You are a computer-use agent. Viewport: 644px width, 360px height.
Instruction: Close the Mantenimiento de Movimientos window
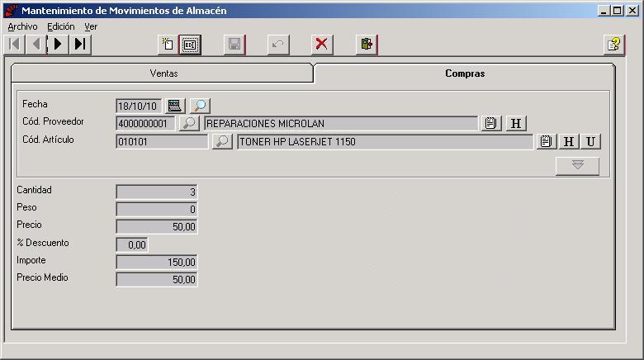[632, 11]
